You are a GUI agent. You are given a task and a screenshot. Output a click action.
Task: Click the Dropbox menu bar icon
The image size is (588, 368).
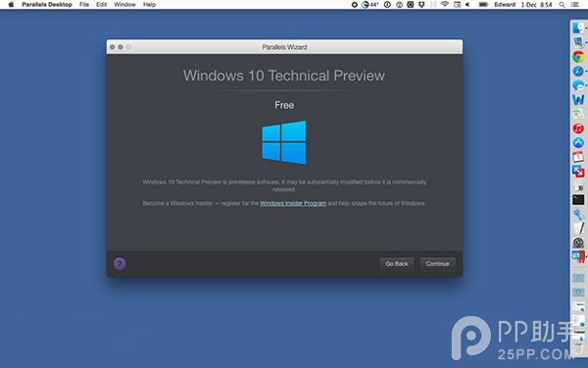coord(421,5)
